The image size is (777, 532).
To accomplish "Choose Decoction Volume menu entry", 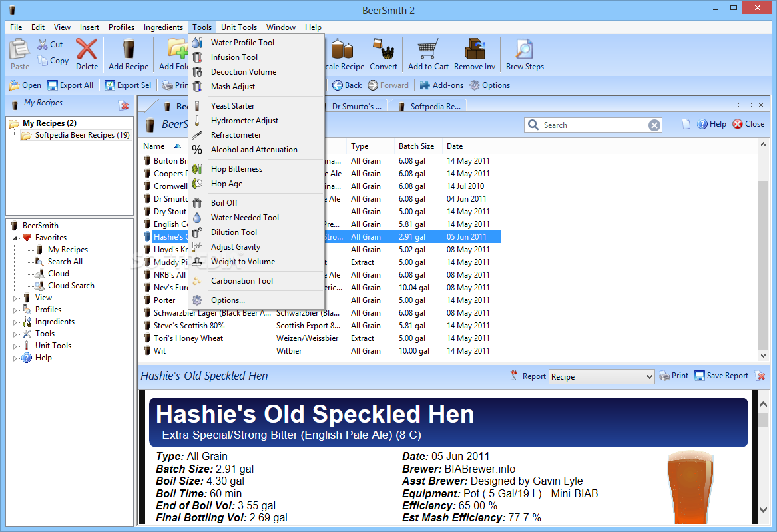I will click(x=243, y=72).
